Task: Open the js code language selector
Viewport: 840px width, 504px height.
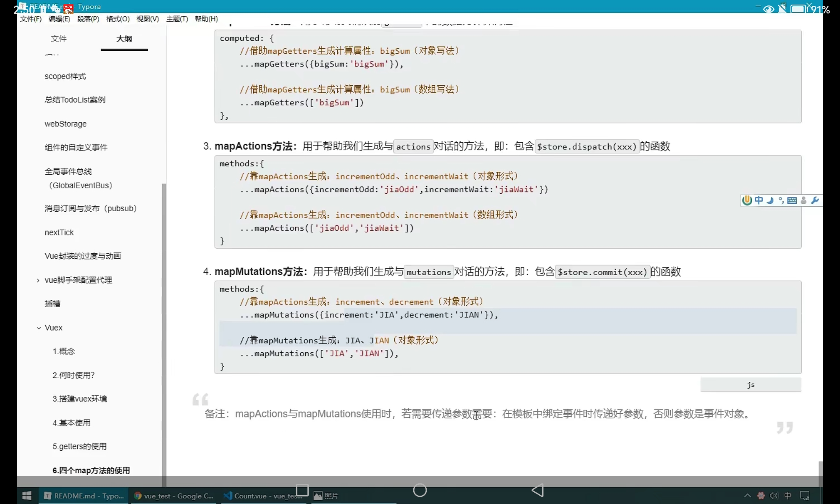Action: pyautogui.click(x=751, y=385)
